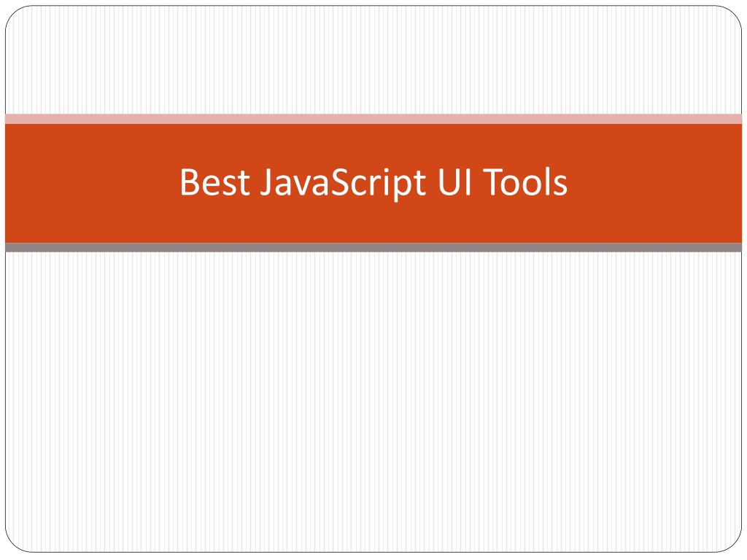747x560 pixels.
Task: Click the word 'Best' in the title
Action: tap(215, 182)
